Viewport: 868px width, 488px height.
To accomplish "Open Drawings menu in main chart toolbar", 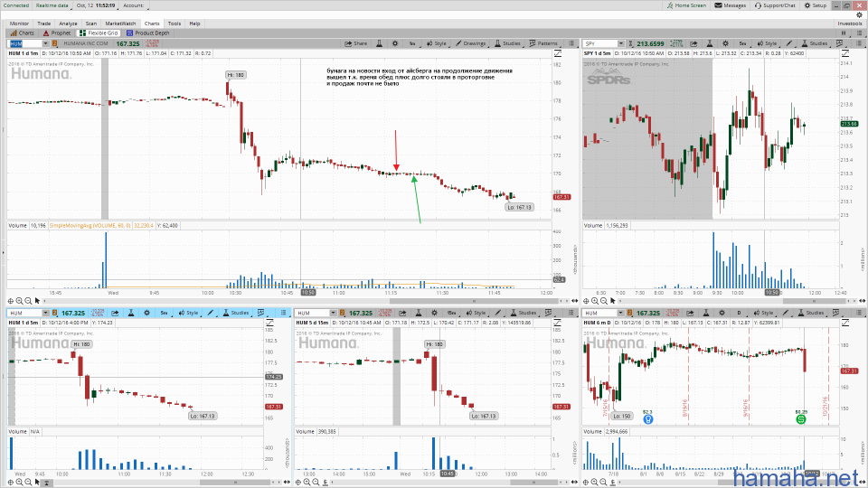I will pos(470,43).
